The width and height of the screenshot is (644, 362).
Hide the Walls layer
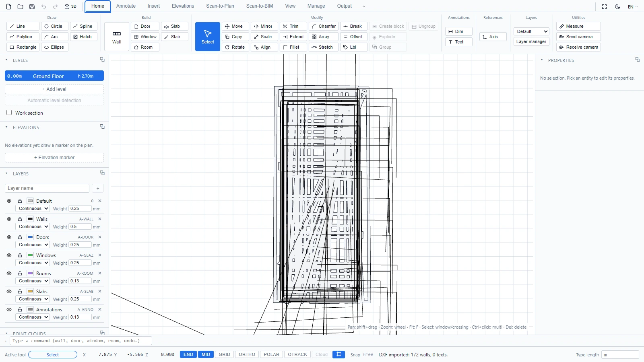(x=9, y=219)
